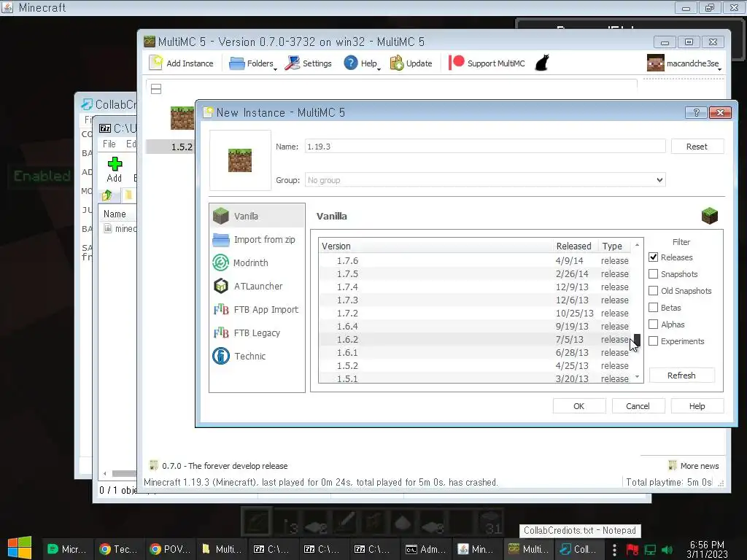Open Windows Start button
747x560 pixels.
pos(20,548)
